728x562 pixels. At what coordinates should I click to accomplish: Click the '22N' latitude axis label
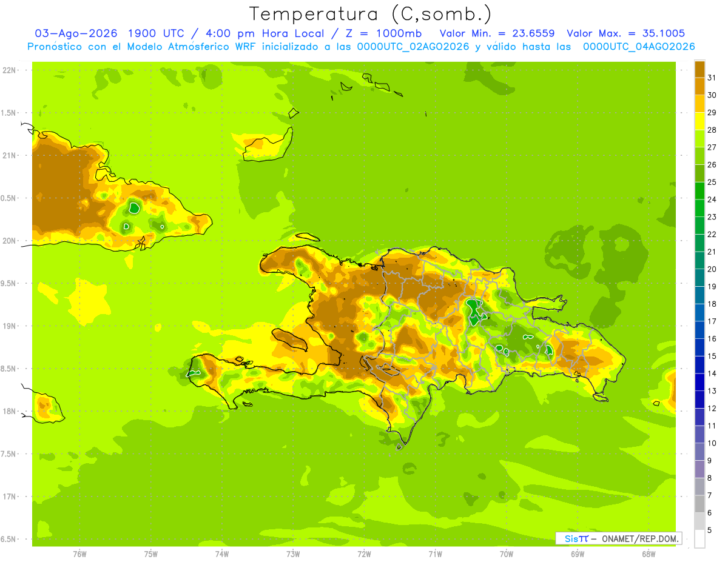[x=9, y=70]
